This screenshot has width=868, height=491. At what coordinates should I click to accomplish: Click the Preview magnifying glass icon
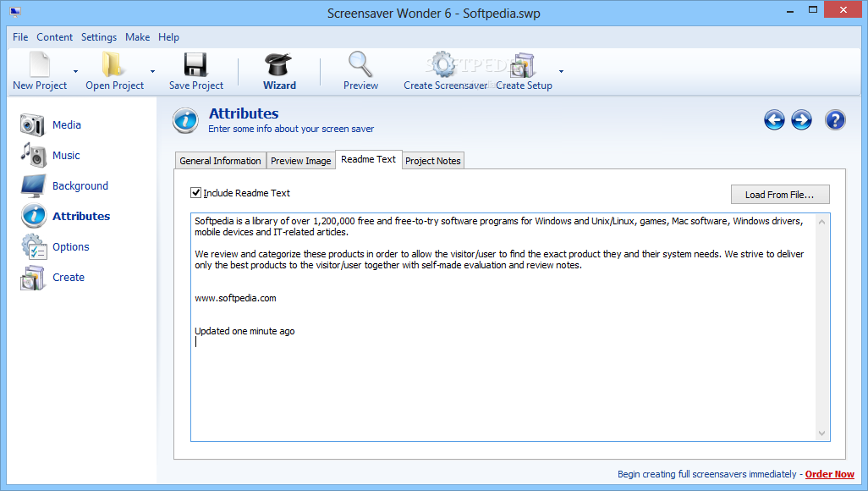pyautogui.click(x=360, y=64)
